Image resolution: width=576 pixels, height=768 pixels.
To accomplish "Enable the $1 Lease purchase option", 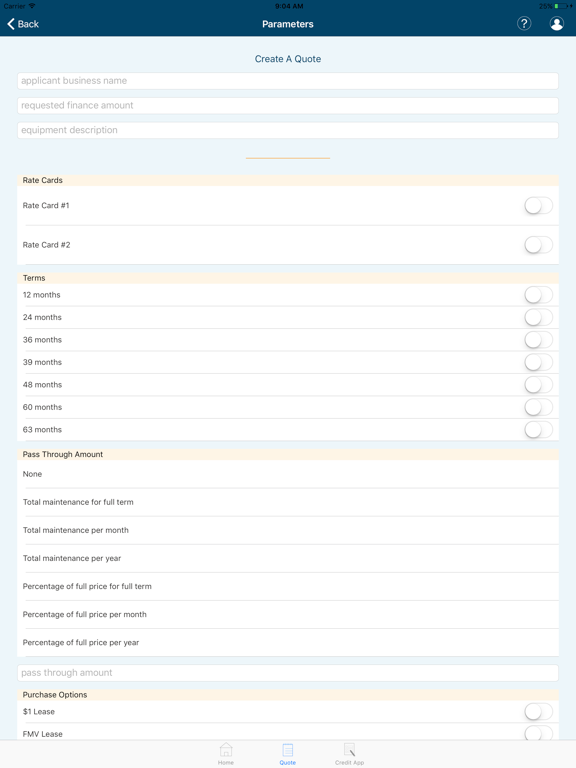I will (x=538, y=712).
